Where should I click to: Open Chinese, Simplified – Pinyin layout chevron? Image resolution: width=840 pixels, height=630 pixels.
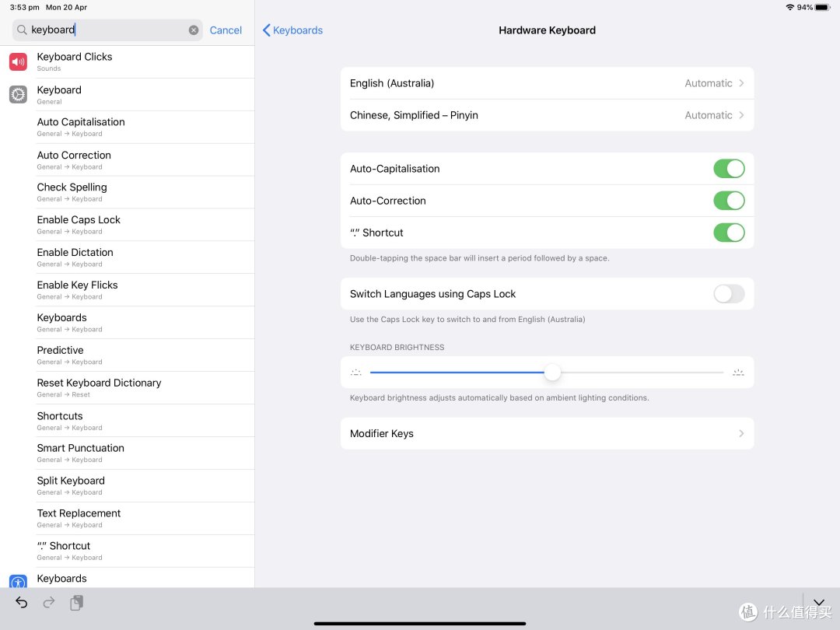pyautogui.click(x=741, y=115)
